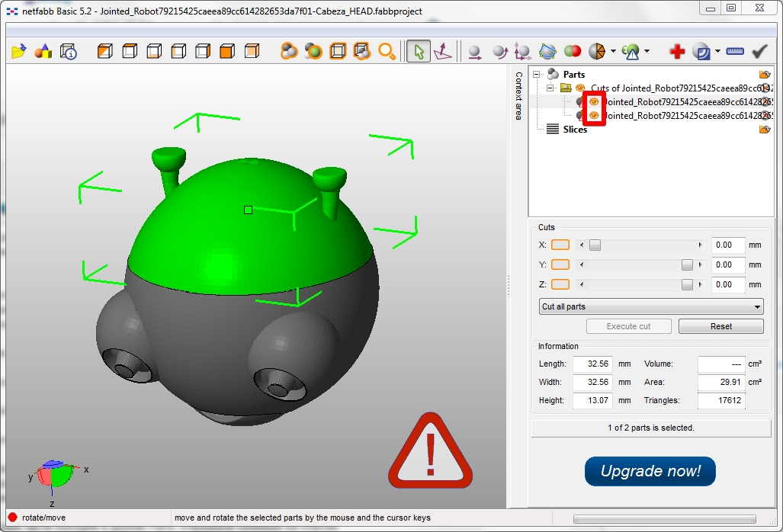Click the Z cut value input field

[727, 284]
